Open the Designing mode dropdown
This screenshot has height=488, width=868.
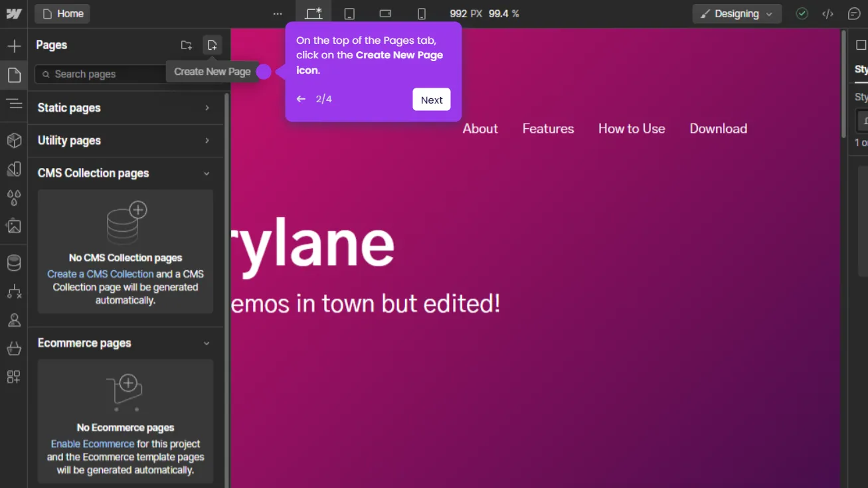(x=737, y=13)
